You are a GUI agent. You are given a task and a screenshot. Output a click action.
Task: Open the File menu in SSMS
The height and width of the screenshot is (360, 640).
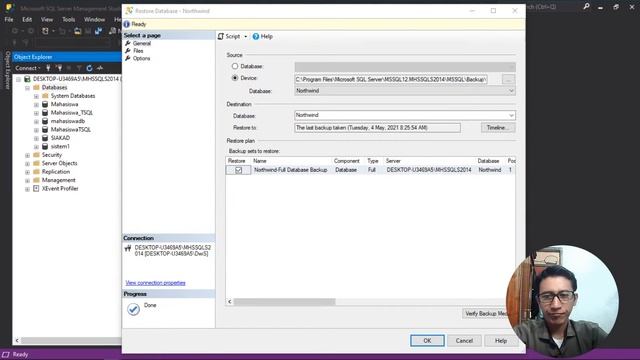[x=9, y=19]
